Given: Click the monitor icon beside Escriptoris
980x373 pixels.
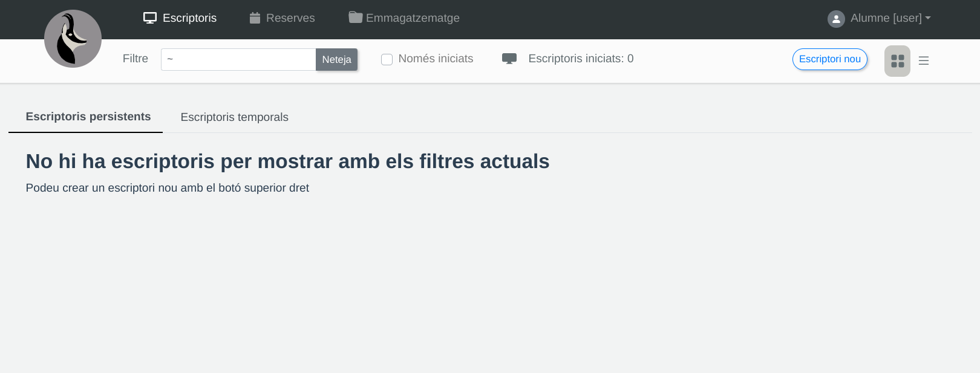Looking at the screenshot, I should [x=150, y=18].
